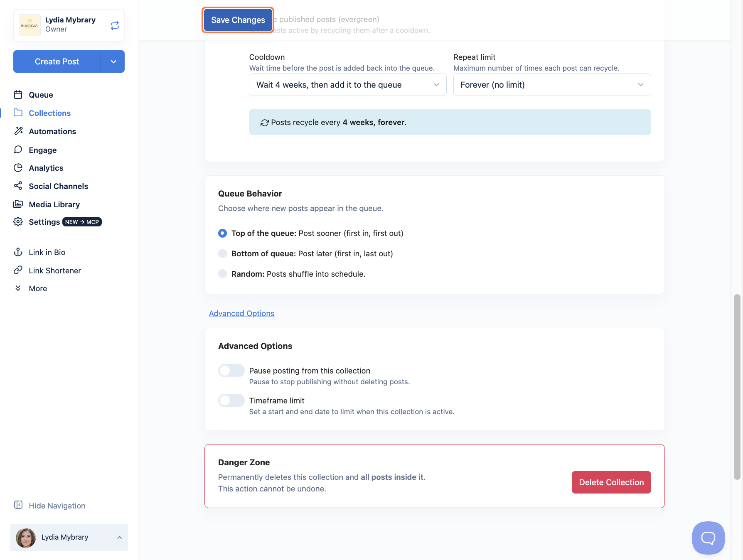Screen dimensions: 743x560
Task: Choose the Random queue behavior radio
Action: tap(223, 274)
